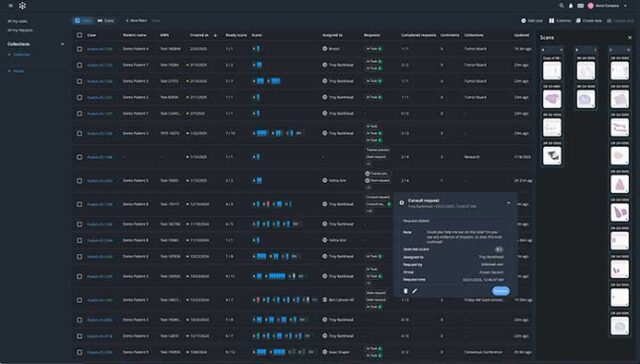Edit the consult request with pencil icon
Screen dimensions: 640x364
(x=415, y=291)
